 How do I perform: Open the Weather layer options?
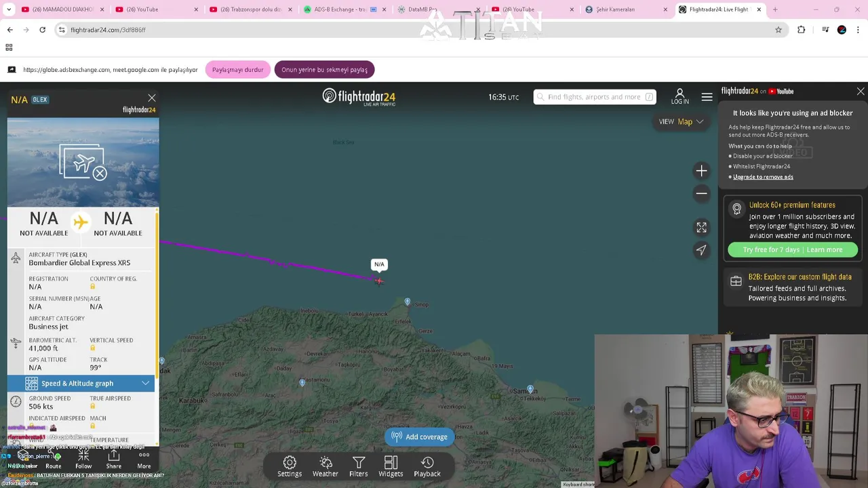point(325,466)
